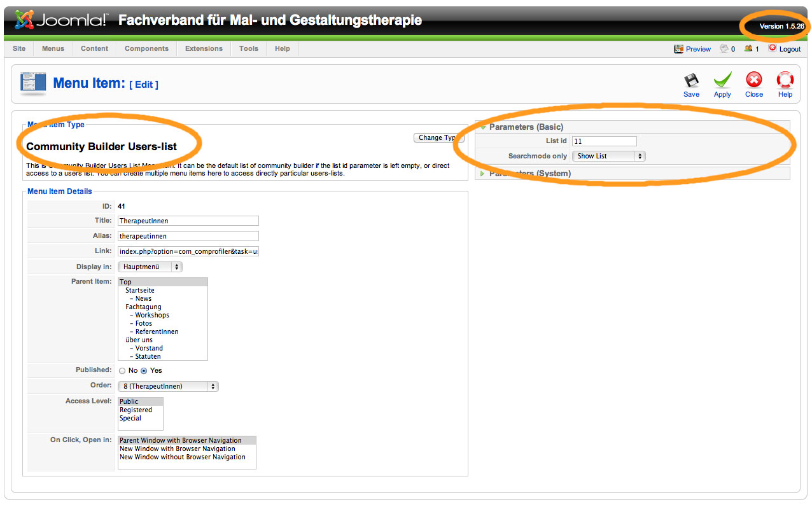Click the Change Type button
Viewport: 812px width, 507px height.
pyautogui.click(x=439, y=137)
